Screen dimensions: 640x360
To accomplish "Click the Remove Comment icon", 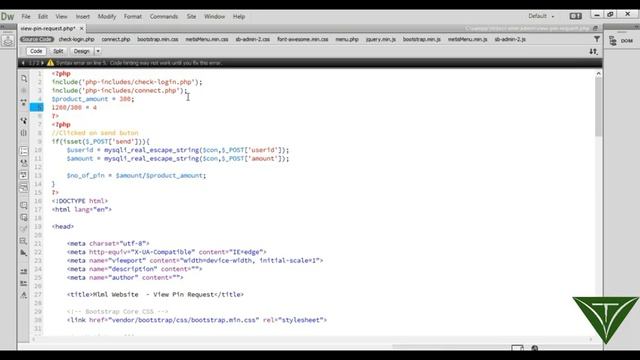I will [x=24, y=217].
